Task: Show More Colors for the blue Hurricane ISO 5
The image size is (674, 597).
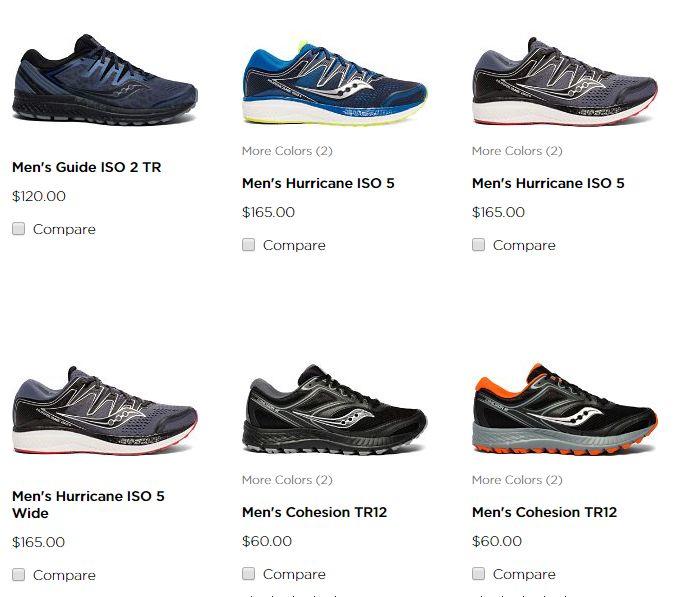Action: pos(287,151)
